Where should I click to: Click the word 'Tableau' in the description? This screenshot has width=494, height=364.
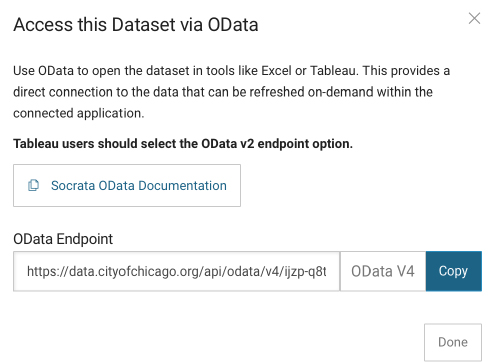tap(333, 71)
